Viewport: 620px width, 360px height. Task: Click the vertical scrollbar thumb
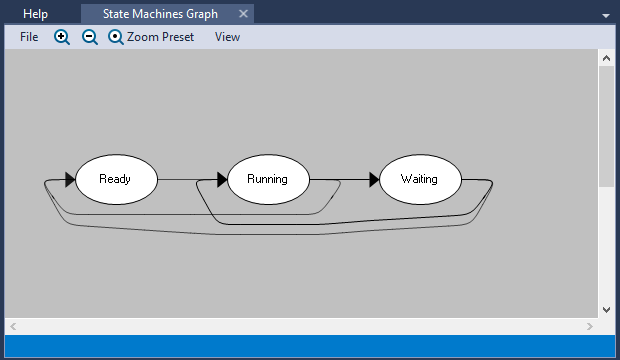(606, 127)
